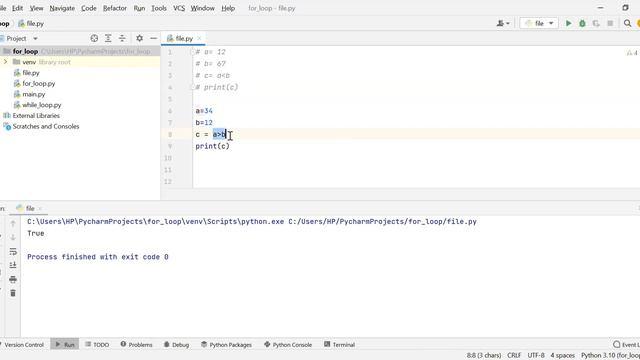Close the 'file' run output tab

(x=40, y=209)
